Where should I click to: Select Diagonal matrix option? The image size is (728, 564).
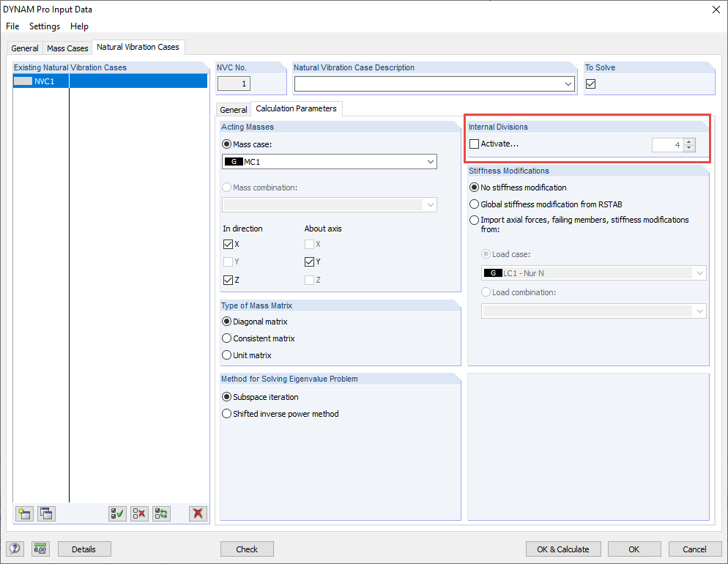226,322
